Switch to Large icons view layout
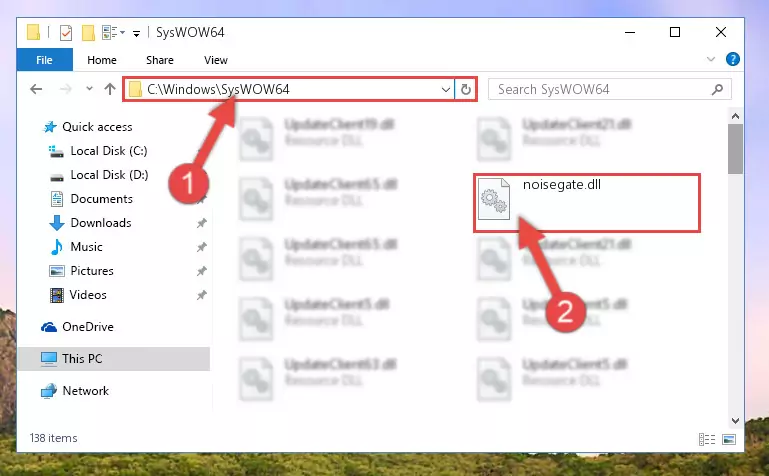 coord(729,439)
